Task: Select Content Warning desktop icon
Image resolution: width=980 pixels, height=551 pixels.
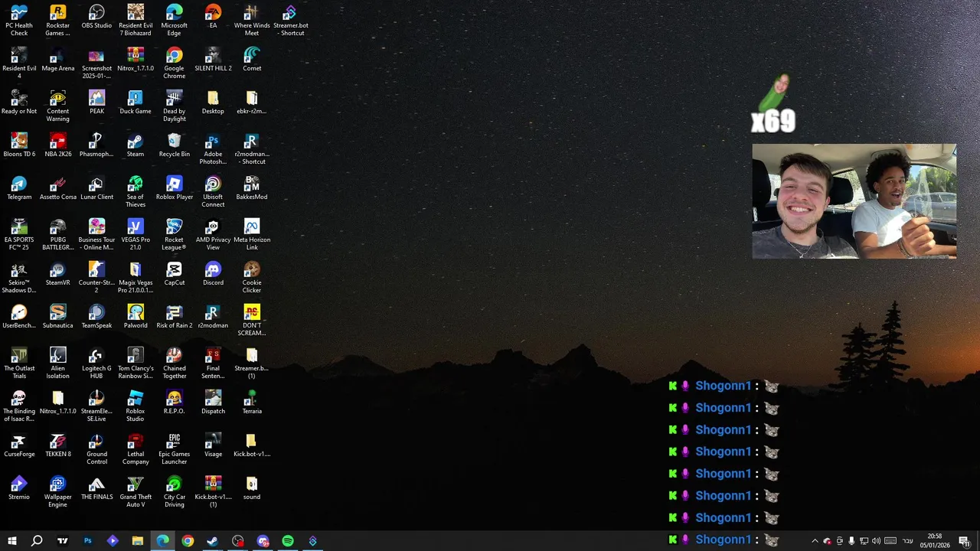Action: tap(57, 106)
